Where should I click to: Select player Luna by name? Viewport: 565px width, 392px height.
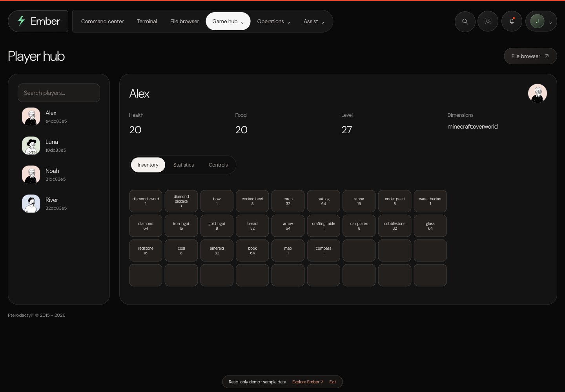coord(52,142)
